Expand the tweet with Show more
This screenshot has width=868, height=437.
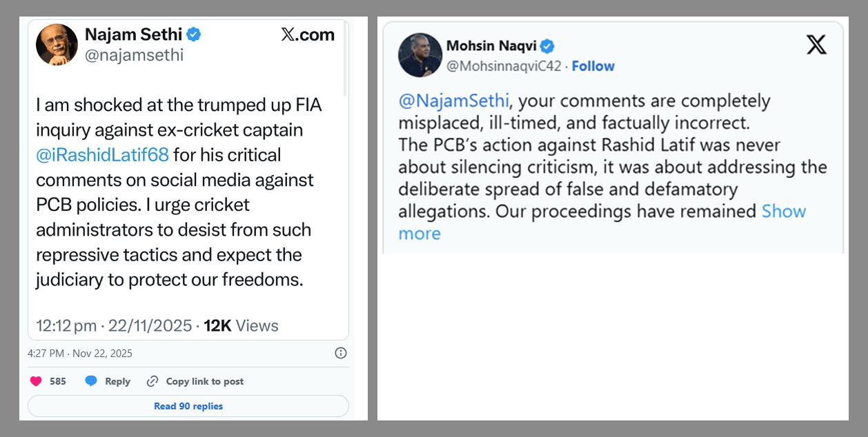783,212
